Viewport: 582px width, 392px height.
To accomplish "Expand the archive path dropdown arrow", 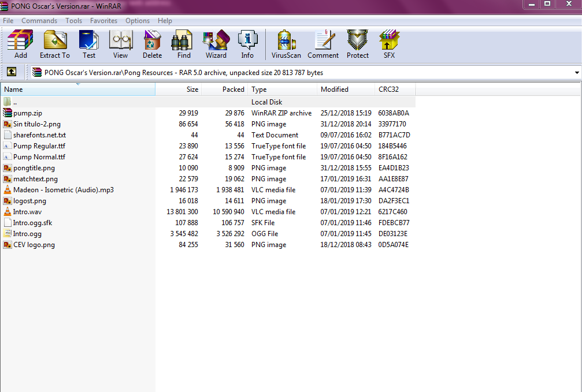I will (x=577, y=73).
